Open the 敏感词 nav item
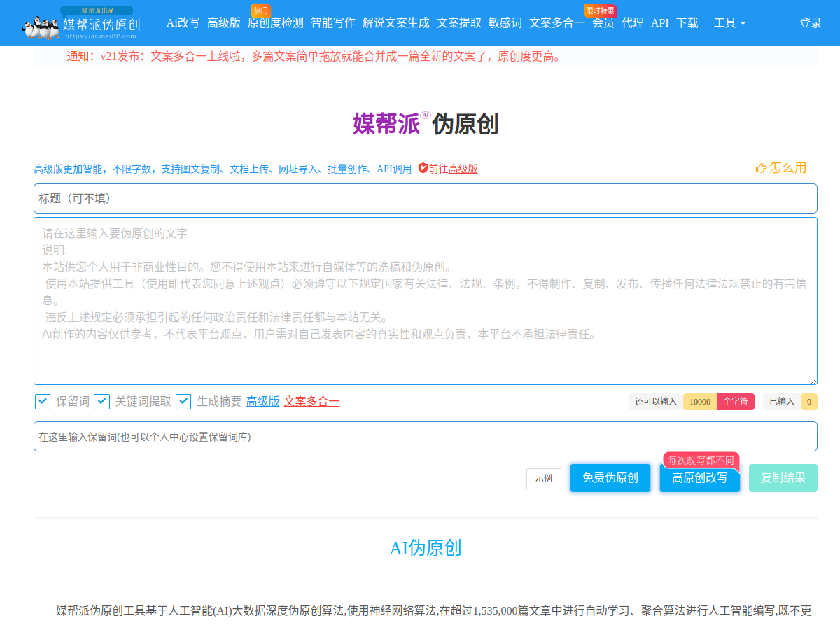This screenshot has width=840, height=630. coord(505,23)
